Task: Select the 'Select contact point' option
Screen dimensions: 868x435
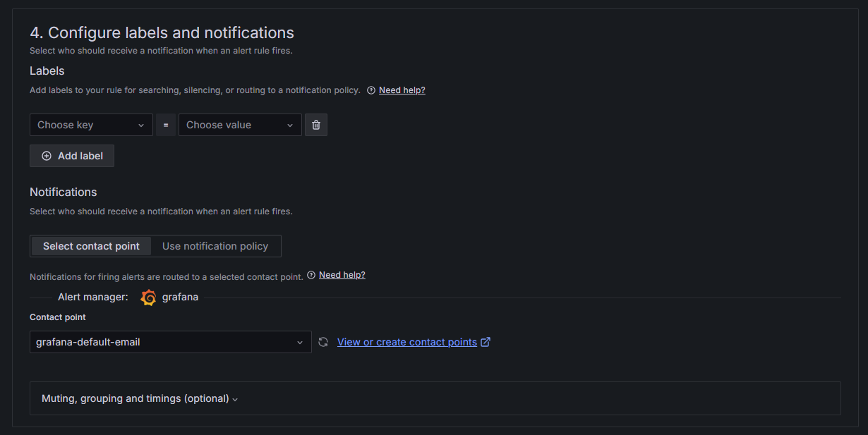Action: click(91, 246)
